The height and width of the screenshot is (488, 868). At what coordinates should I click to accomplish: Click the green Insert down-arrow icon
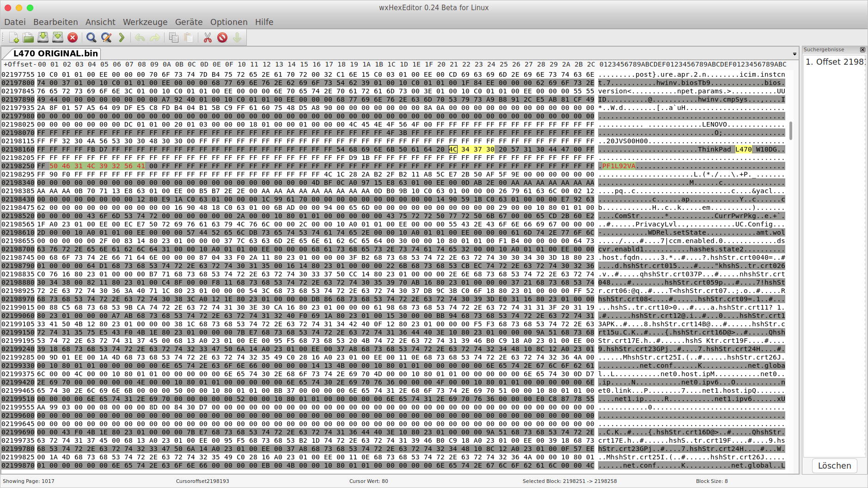(237, 37)
